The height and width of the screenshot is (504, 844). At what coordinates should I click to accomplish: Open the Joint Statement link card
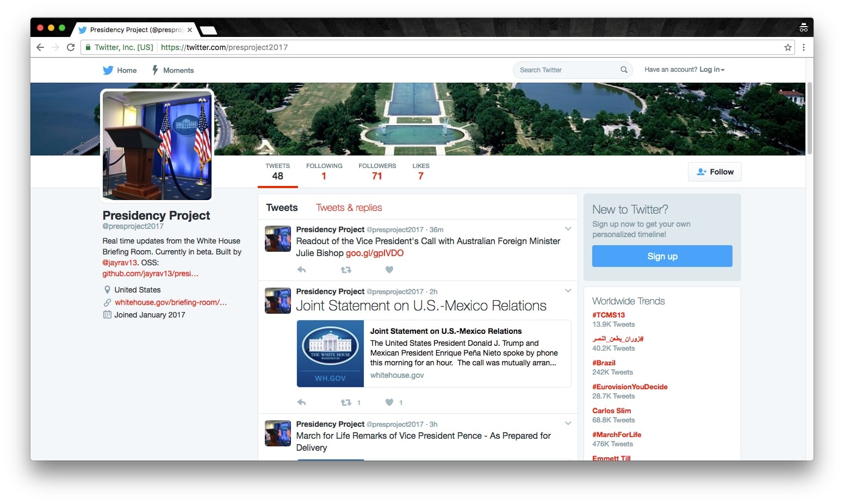coord(434,353)
